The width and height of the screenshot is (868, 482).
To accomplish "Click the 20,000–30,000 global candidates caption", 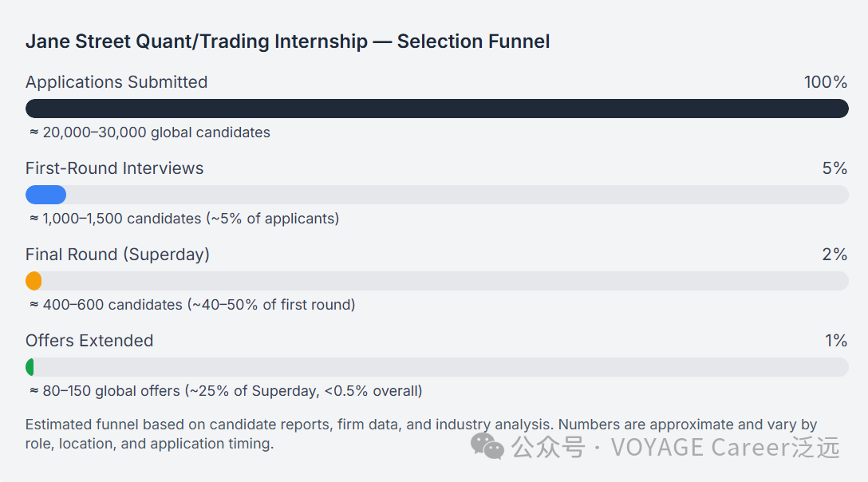I will tap(149, 132).
